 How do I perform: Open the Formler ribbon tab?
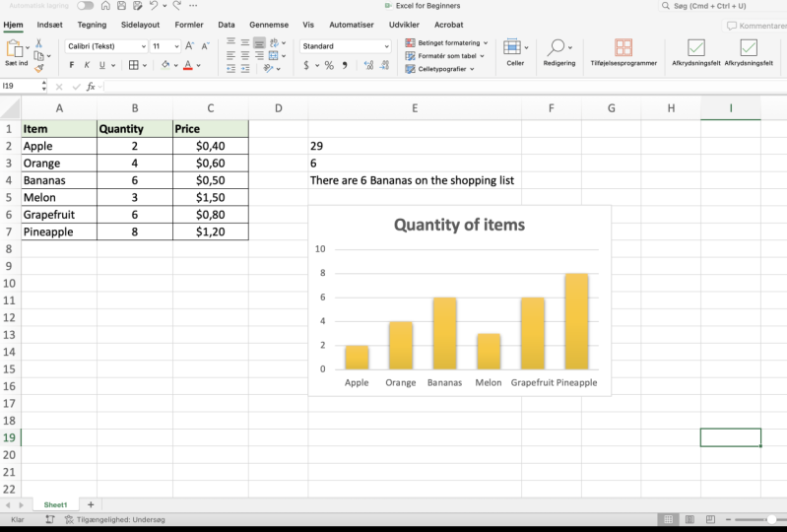(189, 25)
